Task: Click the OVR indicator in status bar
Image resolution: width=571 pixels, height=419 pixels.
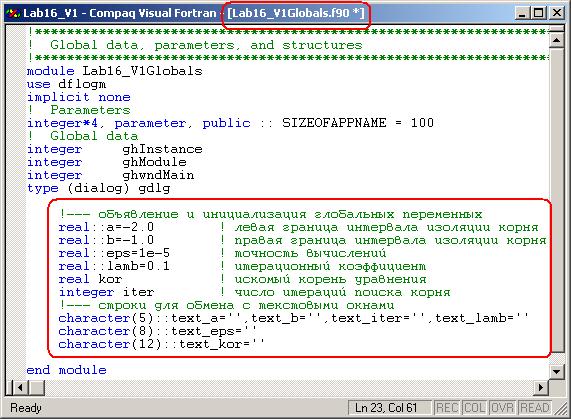Action: point(502,408)
